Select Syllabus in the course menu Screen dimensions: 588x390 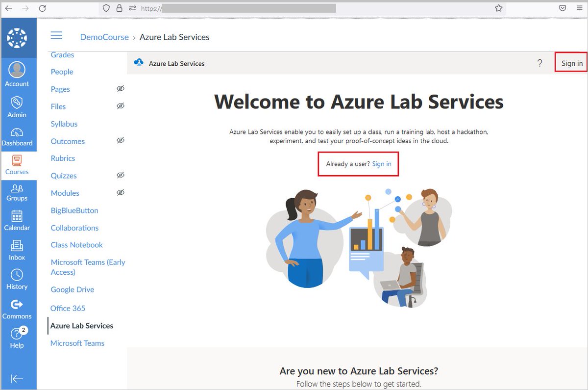click(64, 124)
